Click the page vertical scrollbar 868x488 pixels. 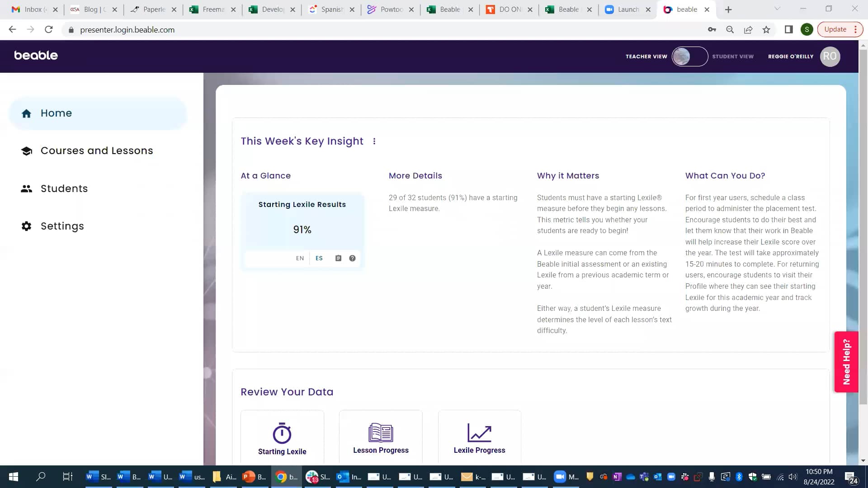pos(863,226)
